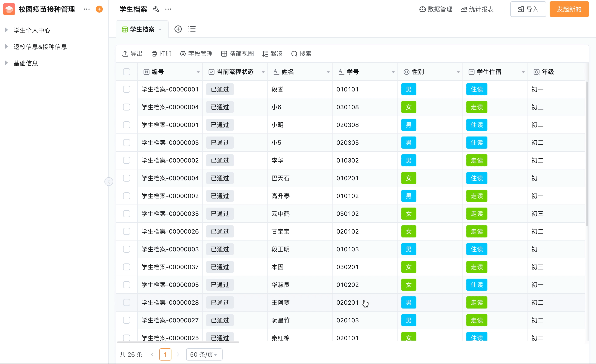Click student number 030201
Screen dimensions: 596x364
pyautogui.click(x=348, y=267)
